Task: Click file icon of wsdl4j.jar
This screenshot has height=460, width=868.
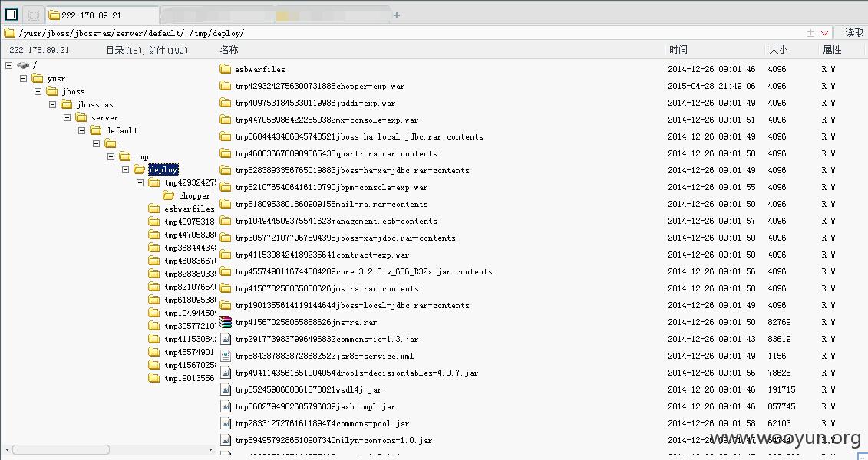Action: click(226, 389)
